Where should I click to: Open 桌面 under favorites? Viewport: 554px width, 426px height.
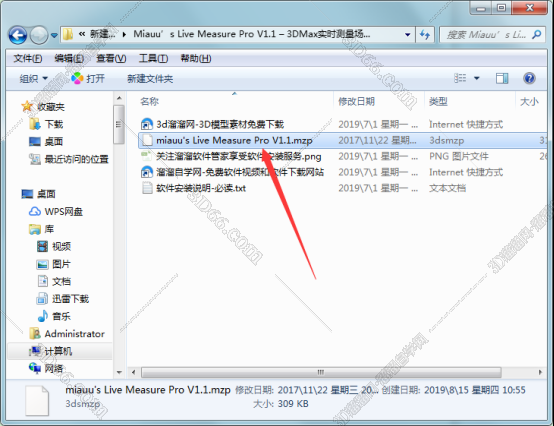click(x=54, y=142)
